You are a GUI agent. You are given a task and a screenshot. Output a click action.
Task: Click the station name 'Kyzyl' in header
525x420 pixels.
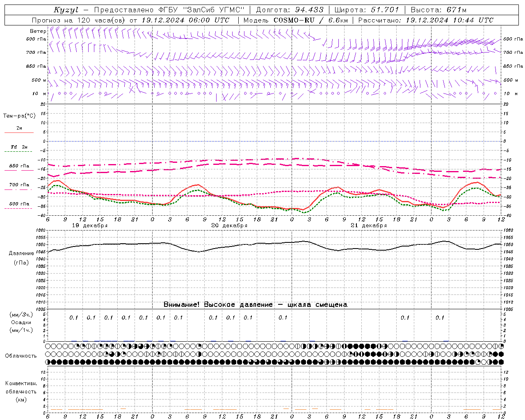66,10
